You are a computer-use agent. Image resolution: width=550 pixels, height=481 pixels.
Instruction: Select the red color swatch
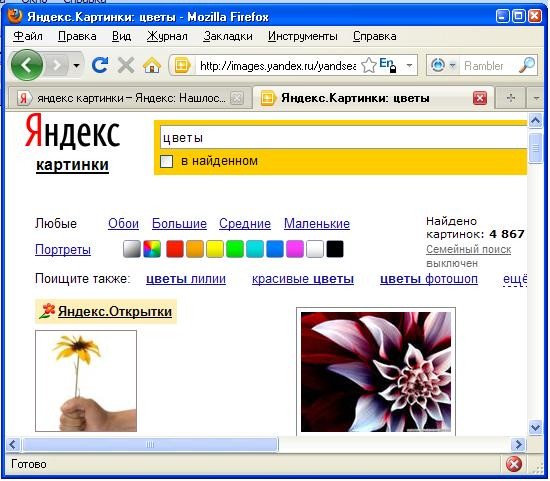[175, 249]
